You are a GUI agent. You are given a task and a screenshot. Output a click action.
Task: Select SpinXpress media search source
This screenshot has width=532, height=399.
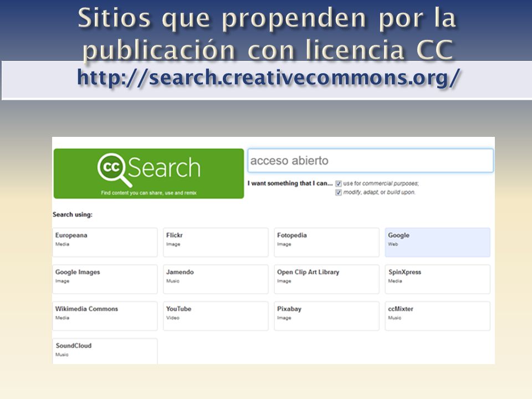[438, 279]
